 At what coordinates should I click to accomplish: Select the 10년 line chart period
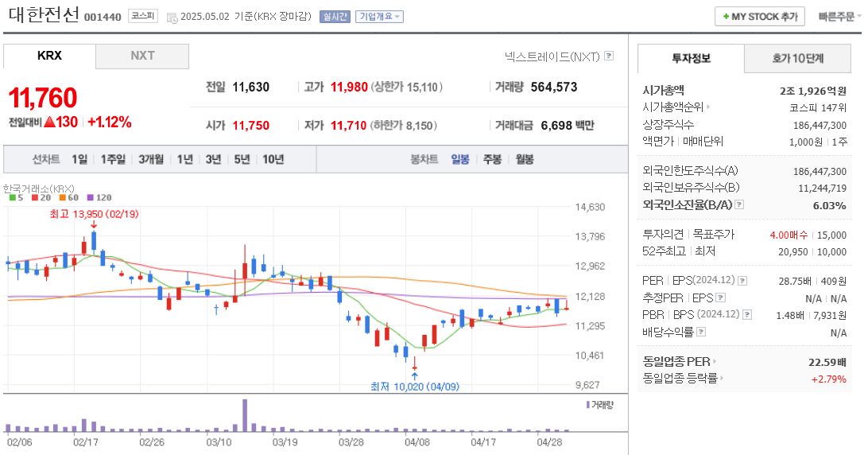pos(273,160)
